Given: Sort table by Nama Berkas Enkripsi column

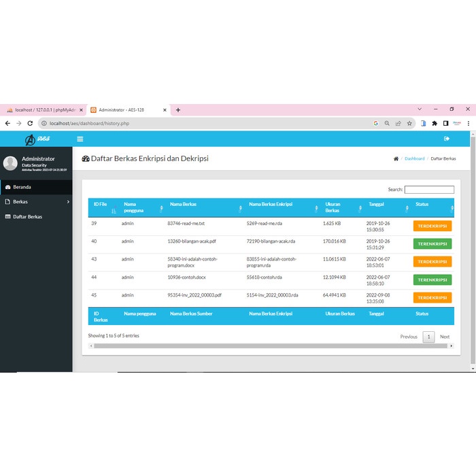Looking at the screenshot, I should pyautogui.click(x=282, y=207).
